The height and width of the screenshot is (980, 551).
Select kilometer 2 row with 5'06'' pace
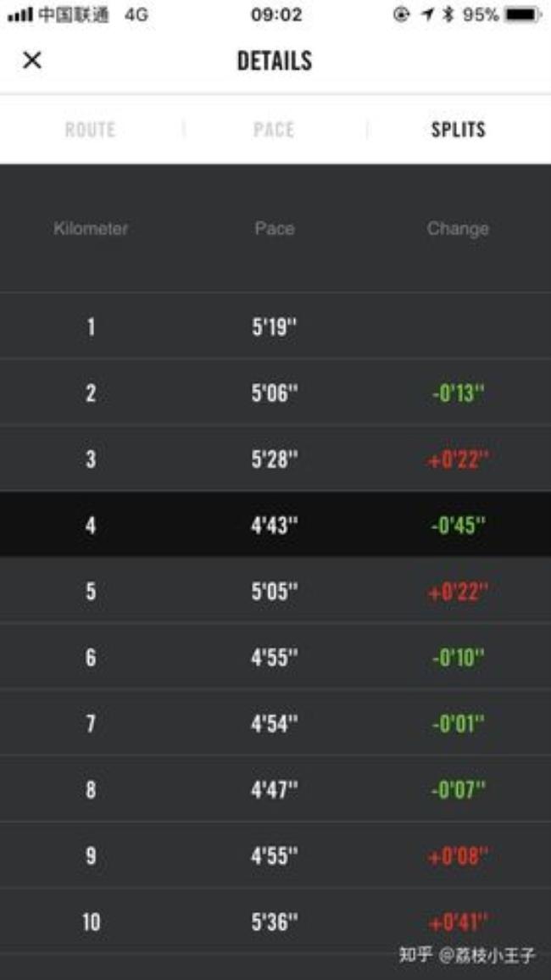[275, 393]
